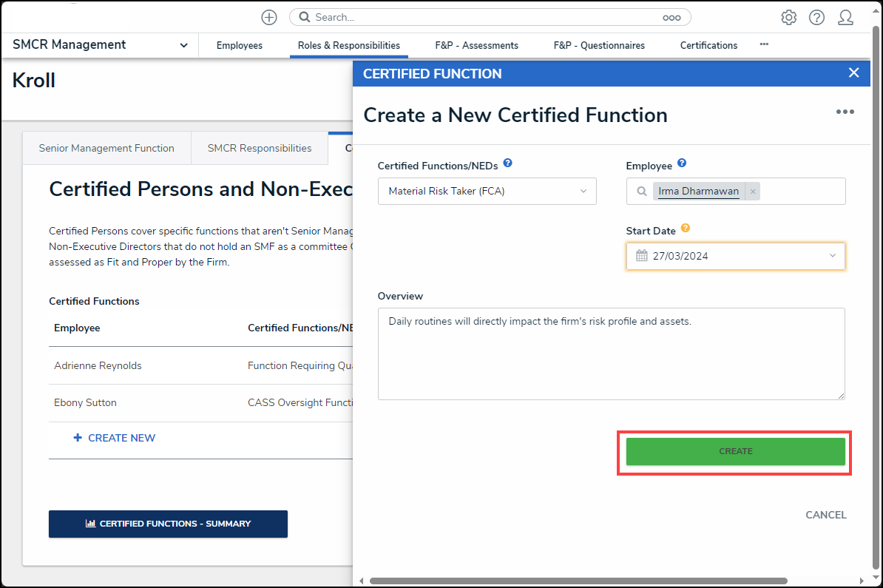Switch to the F&P - Assessments tab
Screen dimensions: 883x588
tap(476, 45)
